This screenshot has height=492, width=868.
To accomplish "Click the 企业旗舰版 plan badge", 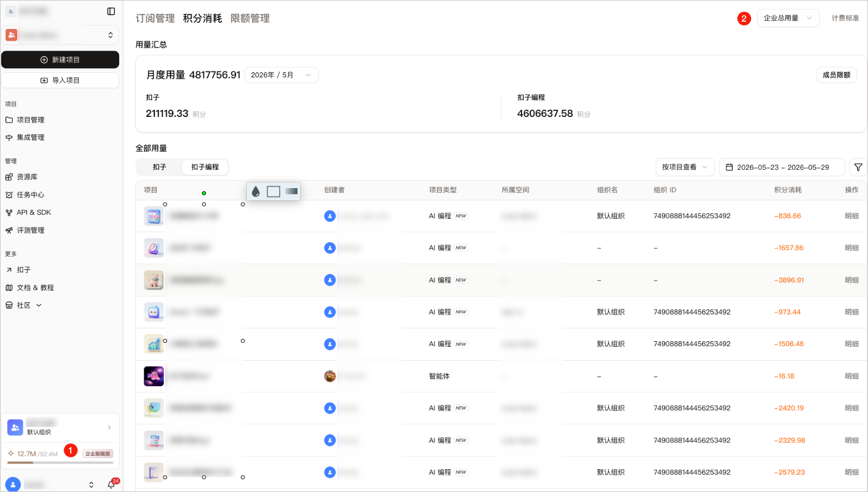I will coord(98,454).
